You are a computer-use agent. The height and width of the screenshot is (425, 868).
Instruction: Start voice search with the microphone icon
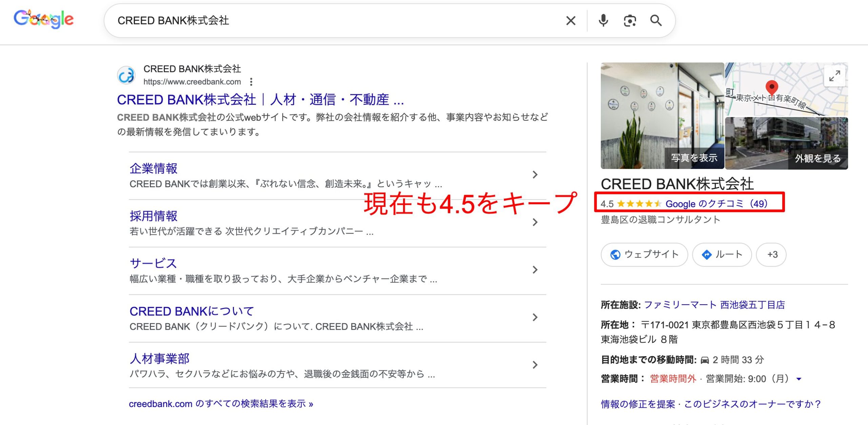click(x=603, y=21)
